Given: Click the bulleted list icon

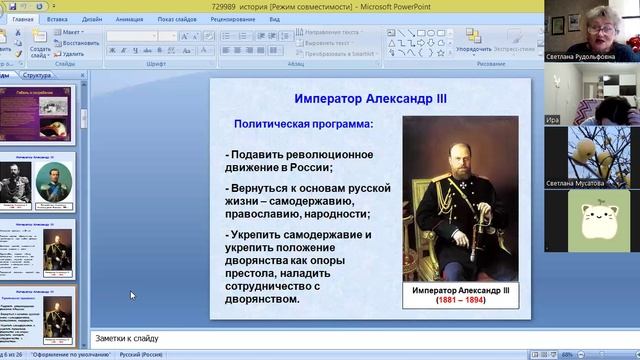Looking at the screenshot, I should [x=227, y=36].
